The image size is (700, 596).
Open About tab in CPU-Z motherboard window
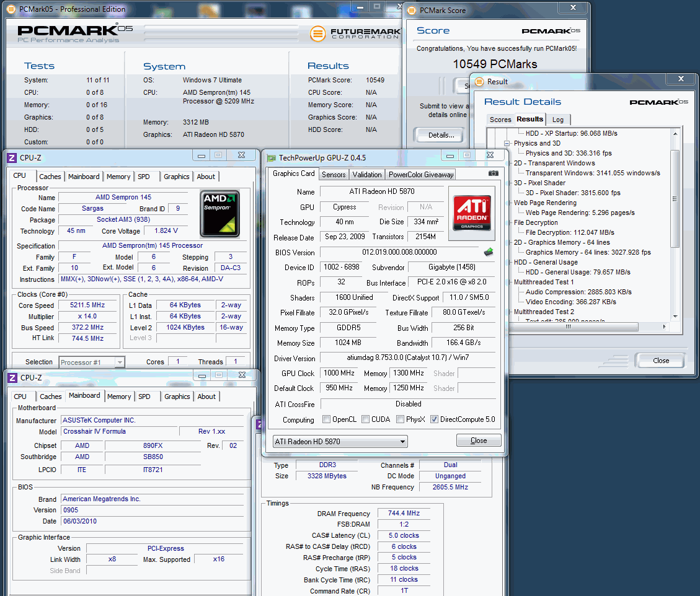click(206, 397)
